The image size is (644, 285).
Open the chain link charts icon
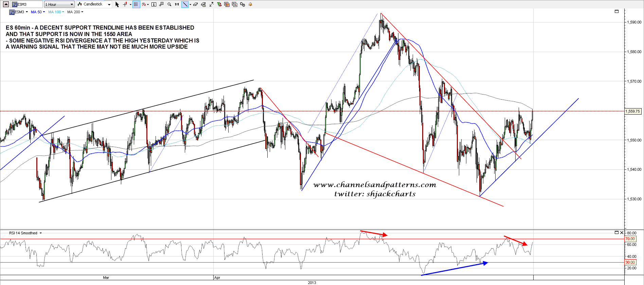tap(243, 4)
